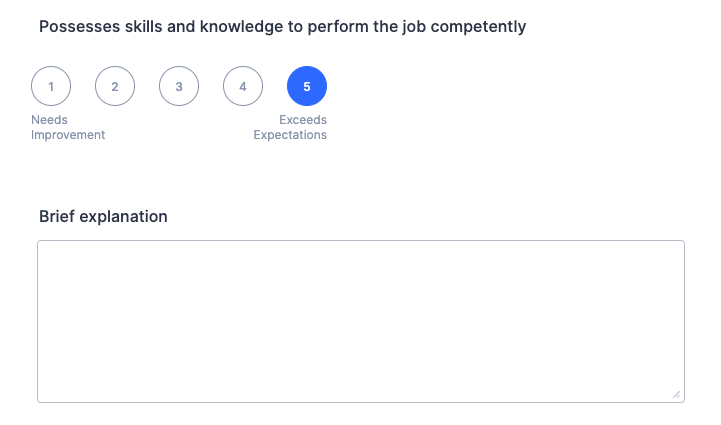The width and height of the screenshot is (721, 425).
Task: Select the circle numbered 2
Action: coord(115,86)
